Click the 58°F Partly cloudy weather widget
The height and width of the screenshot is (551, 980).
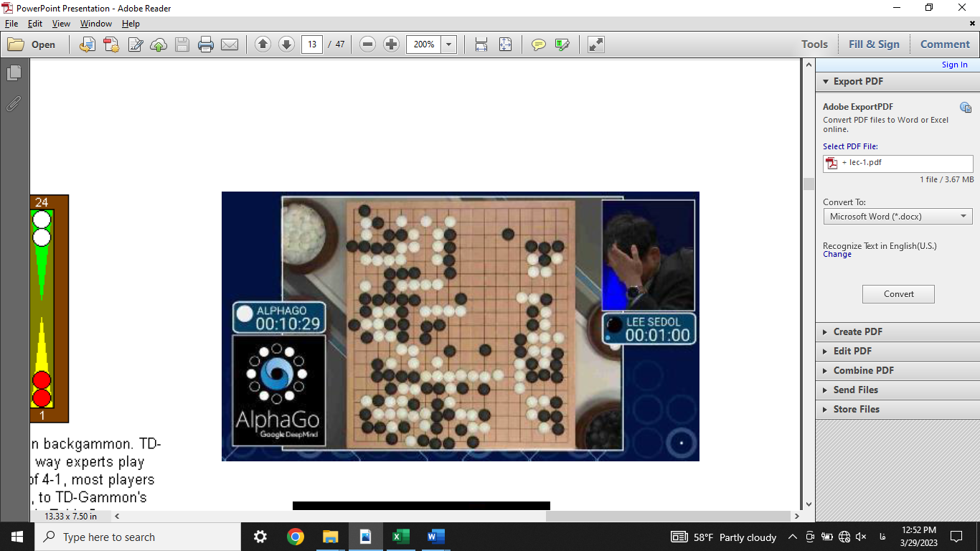[723, 537]
